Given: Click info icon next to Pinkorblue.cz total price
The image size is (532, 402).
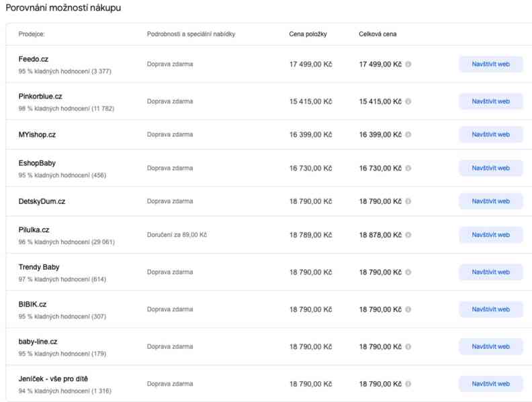Looking at the screenshot, I should 408,101.
